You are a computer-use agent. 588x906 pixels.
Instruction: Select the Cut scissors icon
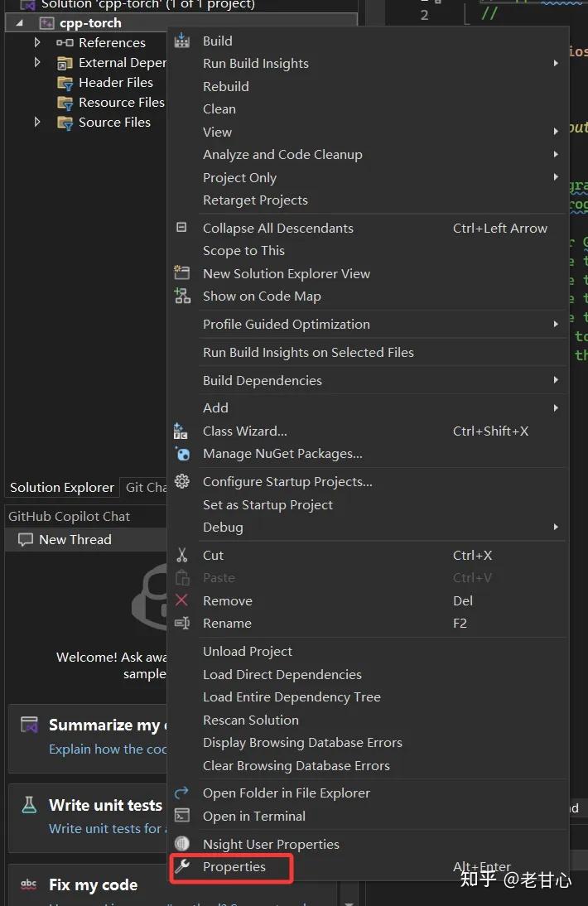(x=182, y=555)
